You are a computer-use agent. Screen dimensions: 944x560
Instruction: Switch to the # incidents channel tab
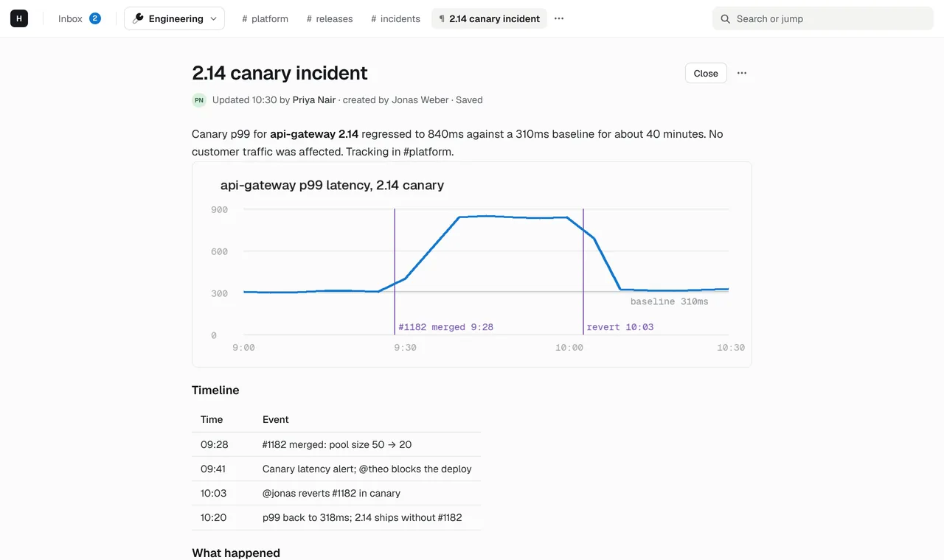[395, 18]
